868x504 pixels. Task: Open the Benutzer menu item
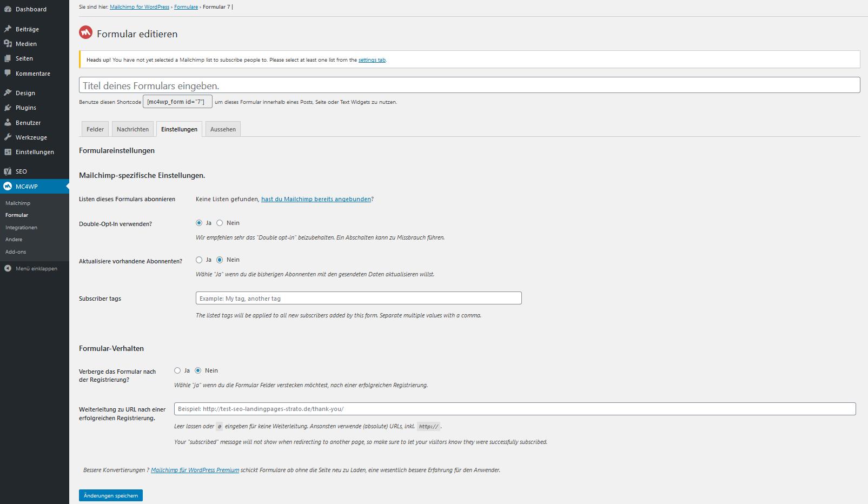35,123
